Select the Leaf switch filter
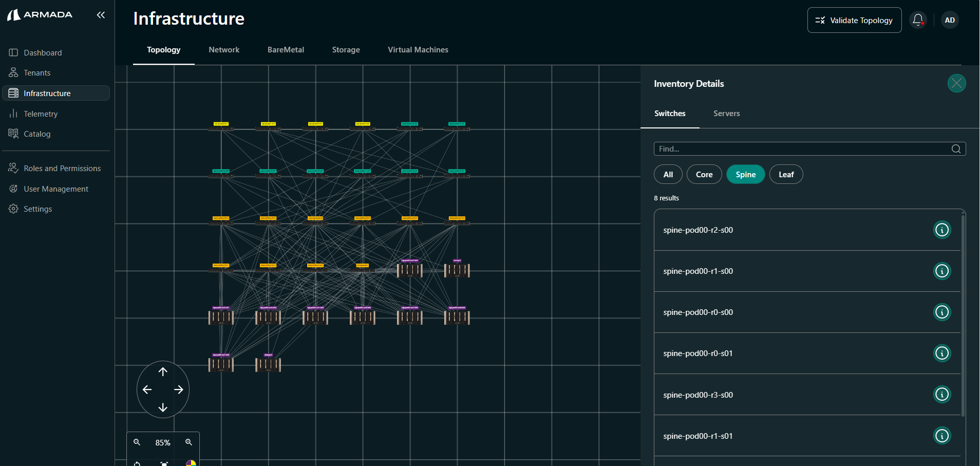 point(786,175)
